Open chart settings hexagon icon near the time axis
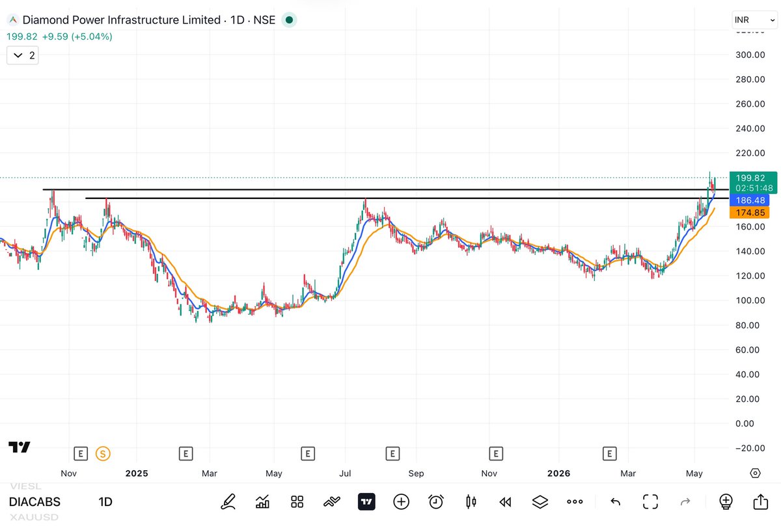Viewport: 781px width, 532px height. click(x=755, y=473)
